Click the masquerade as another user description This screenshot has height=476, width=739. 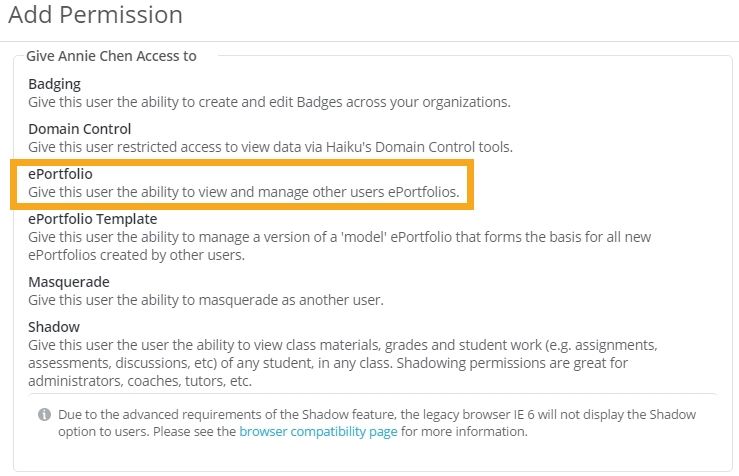pos(206,300)
